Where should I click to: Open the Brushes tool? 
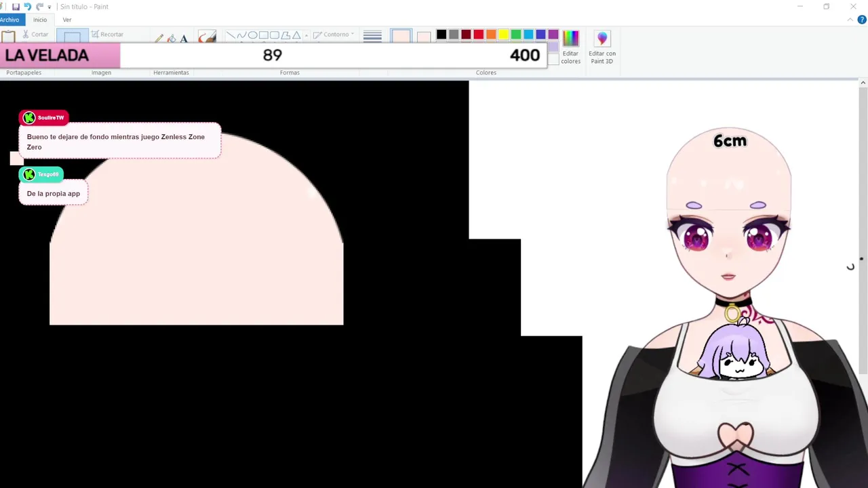pos(207,37)
